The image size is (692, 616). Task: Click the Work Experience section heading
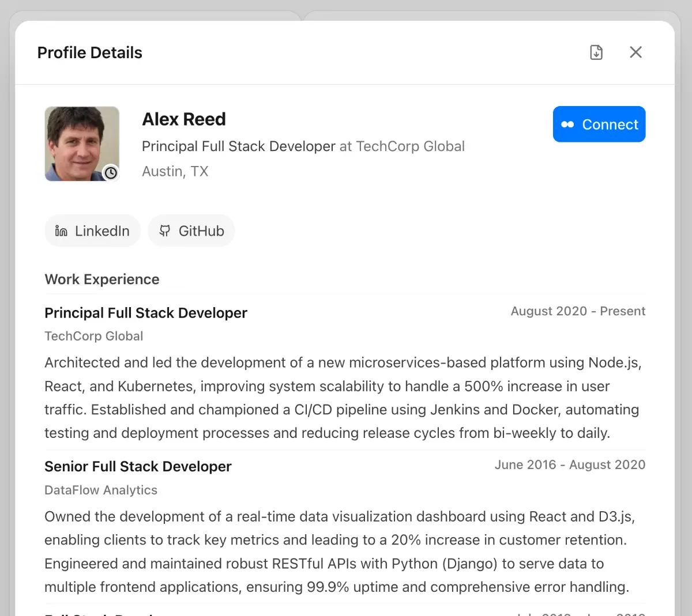pos(102,279)
